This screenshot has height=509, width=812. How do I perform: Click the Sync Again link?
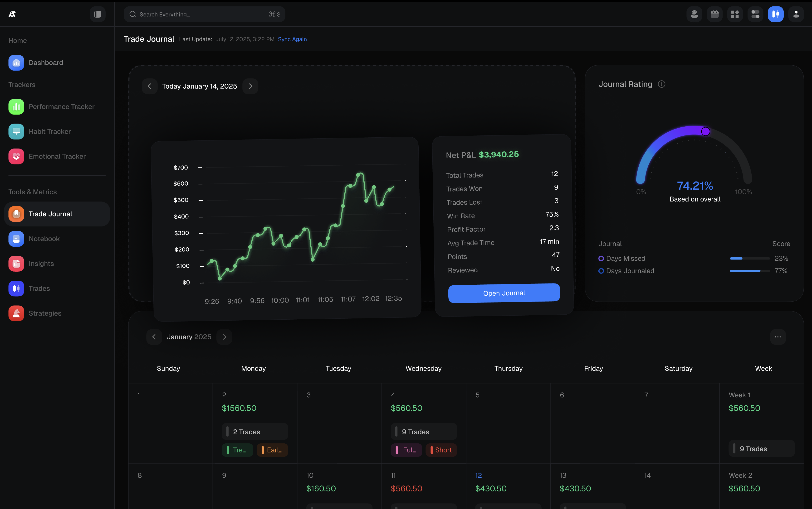coord(292,39)
